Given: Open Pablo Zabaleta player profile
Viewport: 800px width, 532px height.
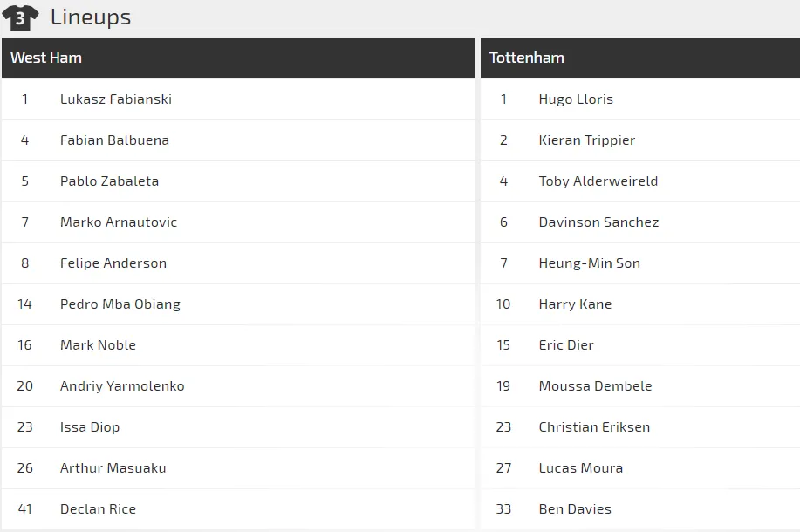Looking at the screenshot, I should [x=109, y=181].
